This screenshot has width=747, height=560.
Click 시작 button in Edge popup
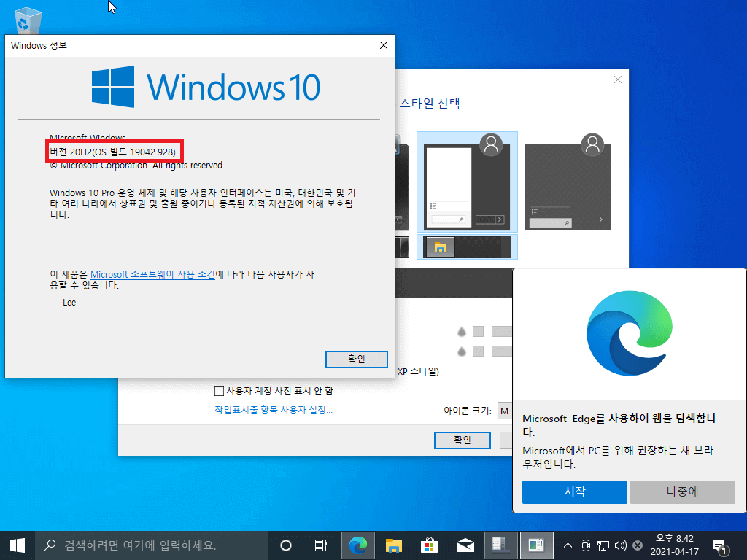[x=575, y=491]
